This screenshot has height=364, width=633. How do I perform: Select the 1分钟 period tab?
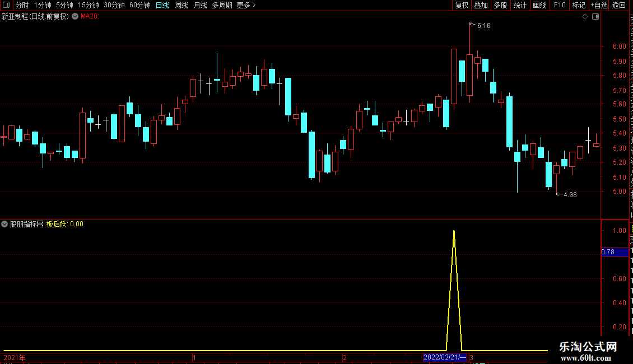tap(43, 5)
